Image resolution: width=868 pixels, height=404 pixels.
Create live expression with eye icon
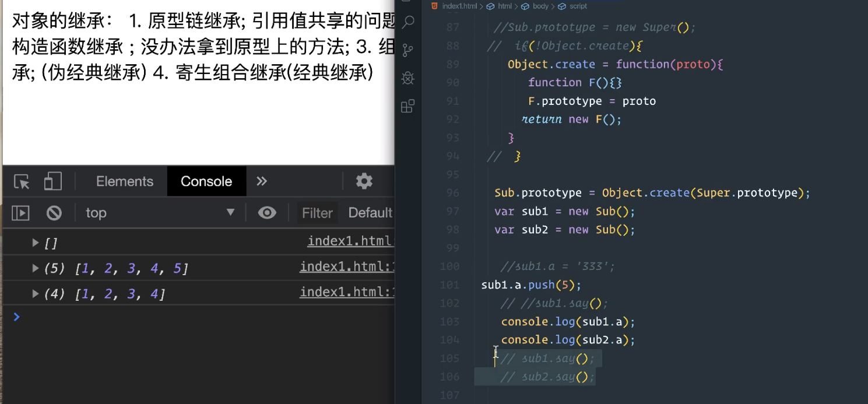tap(267, 213)
